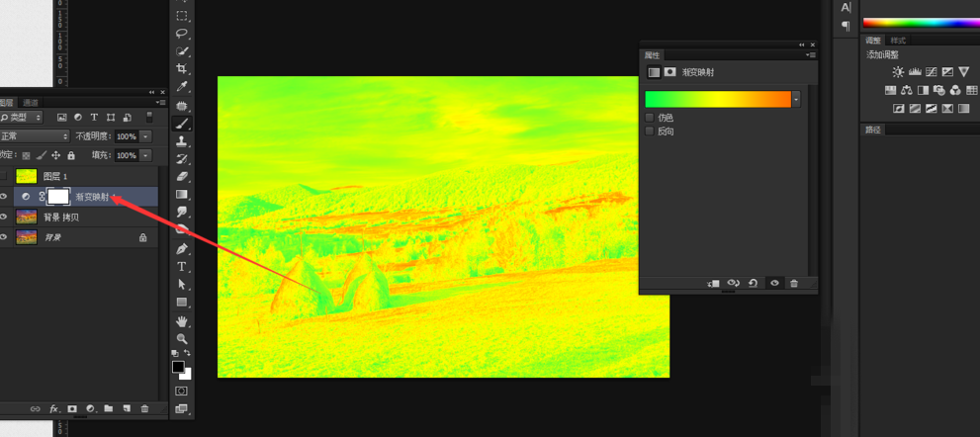Hide the 渐变映射 adjustment layer
This screenshot has height=437, width=980.
pos(3,197)
